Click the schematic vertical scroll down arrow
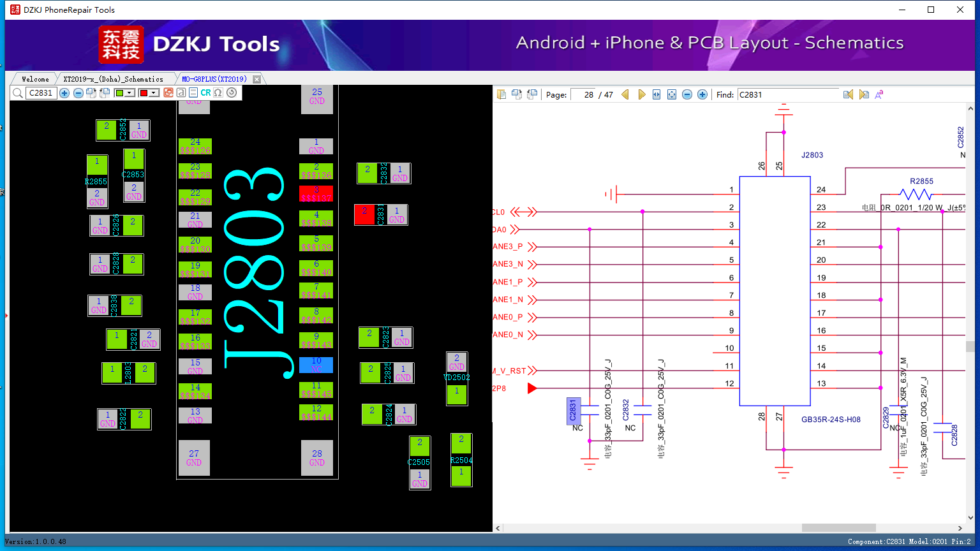 tap(970, 518)
